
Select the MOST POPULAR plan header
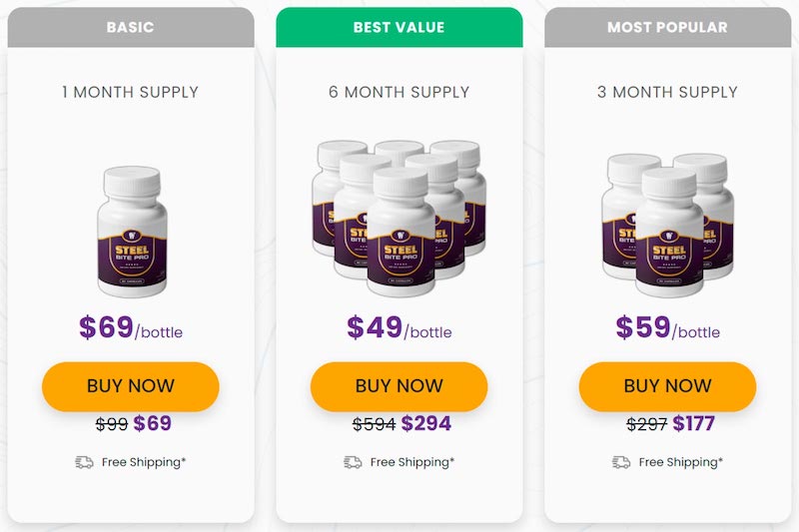(x=667, y=27)
